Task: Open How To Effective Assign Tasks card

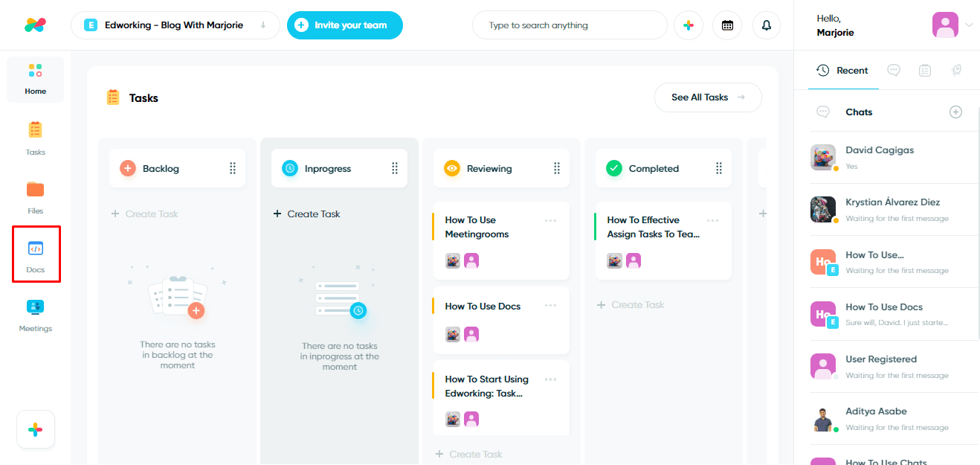Action: coord(663,241)
